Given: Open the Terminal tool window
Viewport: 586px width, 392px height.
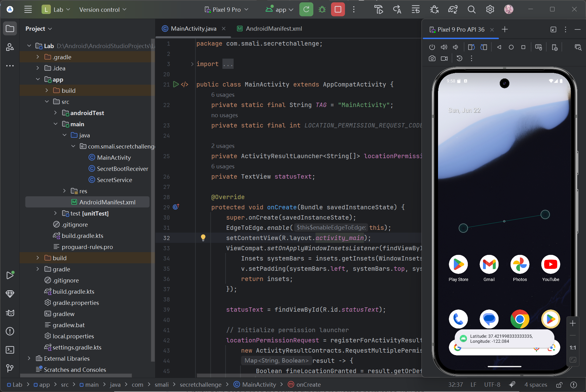Looking at the screenshot, I should pyautogui.click(x=10, y=350).
